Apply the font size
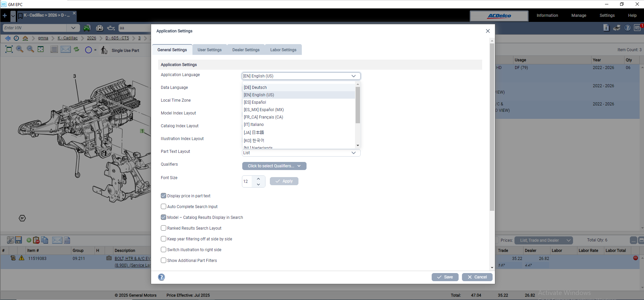Image resolution: width=644 pixels, height=300 pixels. click(x=284, y=181)
